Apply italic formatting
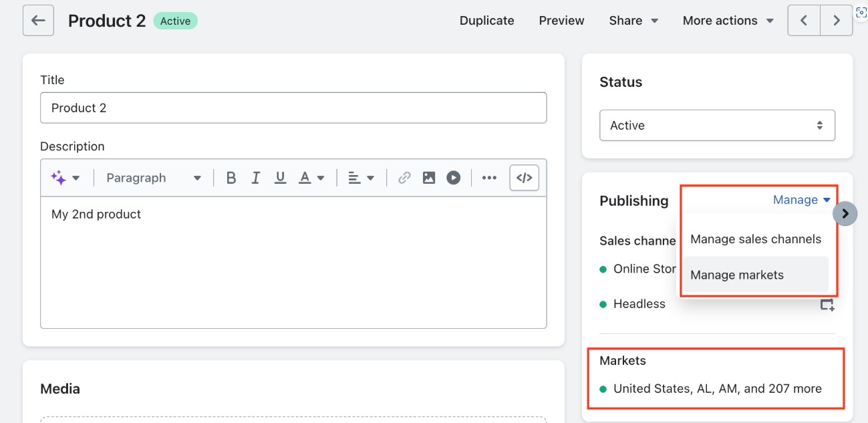 [x=255, y=178]
